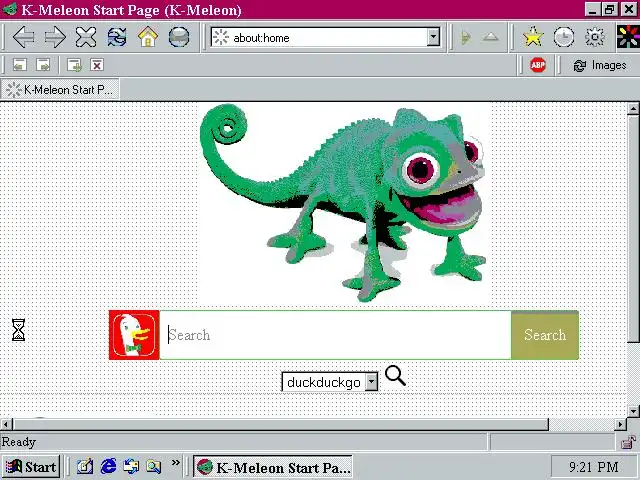Launch Internet Explorer from quick launch
This screenshot has height=480, width=640.
[108, 466]
